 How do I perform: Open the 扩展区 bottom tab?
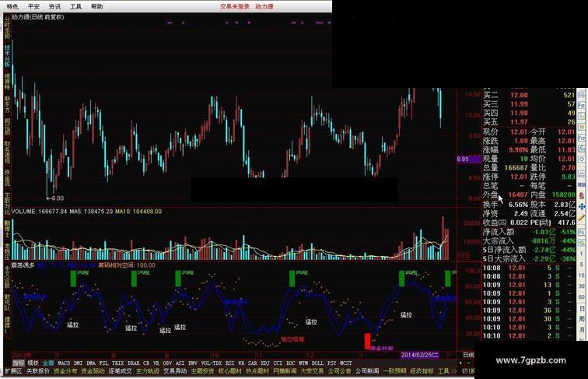pyautogui.click(x=13, y=370)
